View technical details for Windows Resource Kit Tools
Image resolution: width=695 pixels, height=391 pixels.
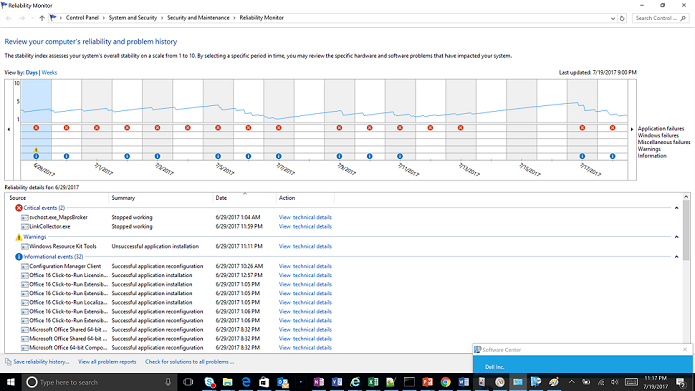click(x=305, y=246)
